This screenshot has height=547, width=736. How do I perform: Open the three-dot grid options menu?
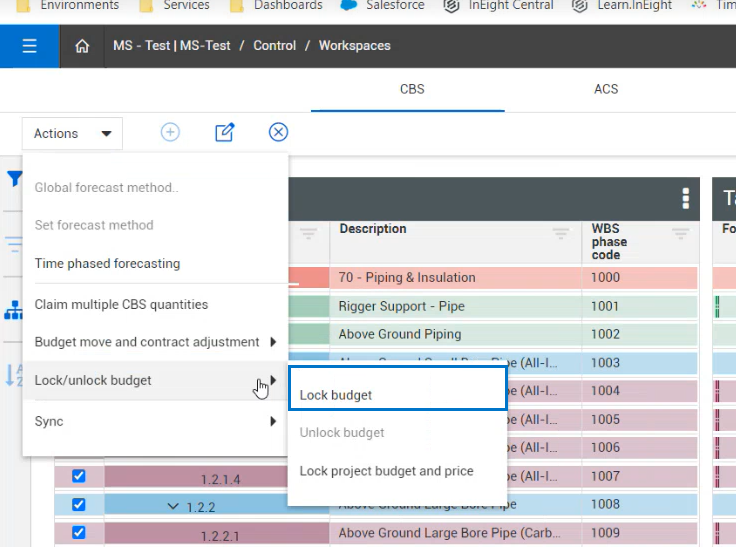coord(685,198)
